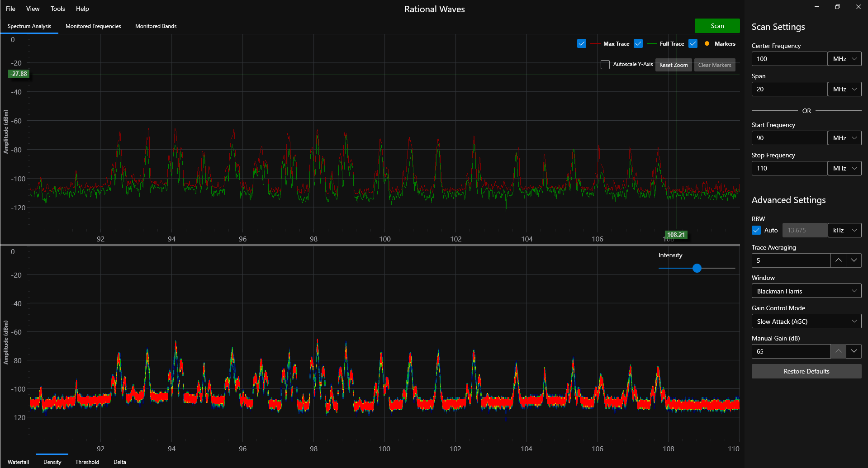Open the Window dropdown showing Blackman Harris
Viewport: 868px width, 468px height.
[x=806, y=291]
